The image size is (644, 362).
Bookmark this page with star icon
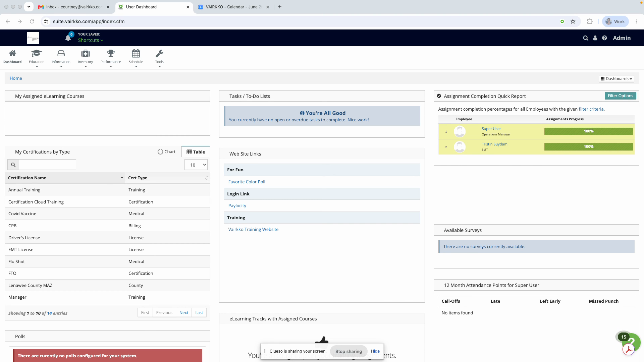click(573, 21)
